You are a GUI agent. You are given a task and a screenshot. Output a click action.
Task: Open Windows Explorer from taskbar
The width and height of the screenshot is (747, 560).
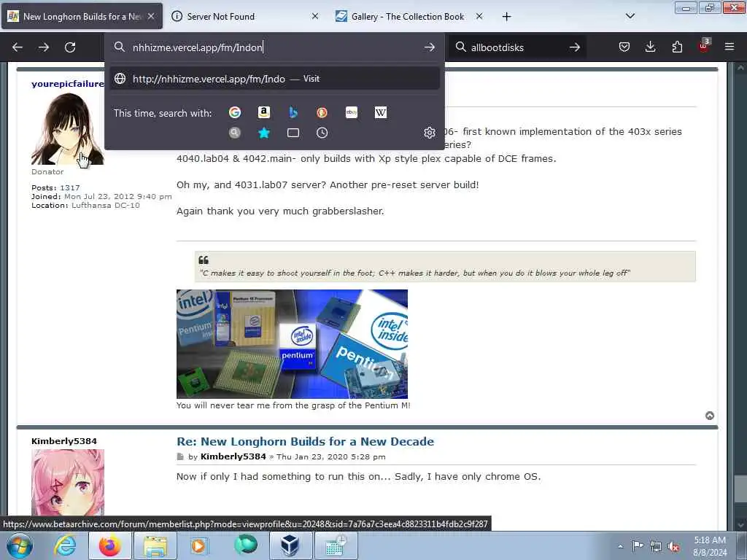tap(155, 545)
